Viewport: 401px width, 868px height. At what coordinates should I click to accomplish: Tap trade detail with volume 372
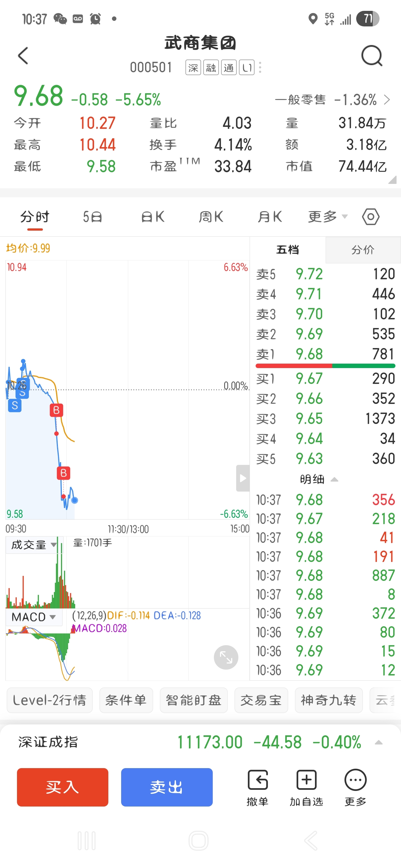pyautogui.click(x=326, y=613)
